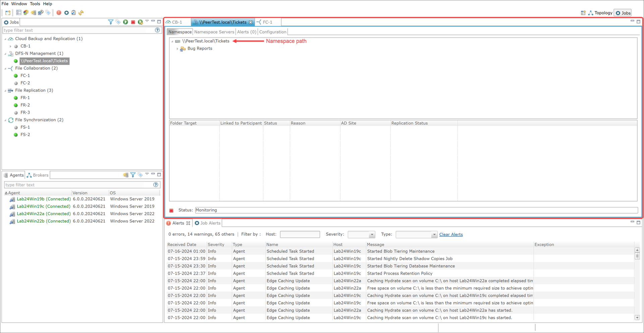644x333 pixels.
Task: Click the tag icon in Agents panel toolbar
Action: coord(140,175)
